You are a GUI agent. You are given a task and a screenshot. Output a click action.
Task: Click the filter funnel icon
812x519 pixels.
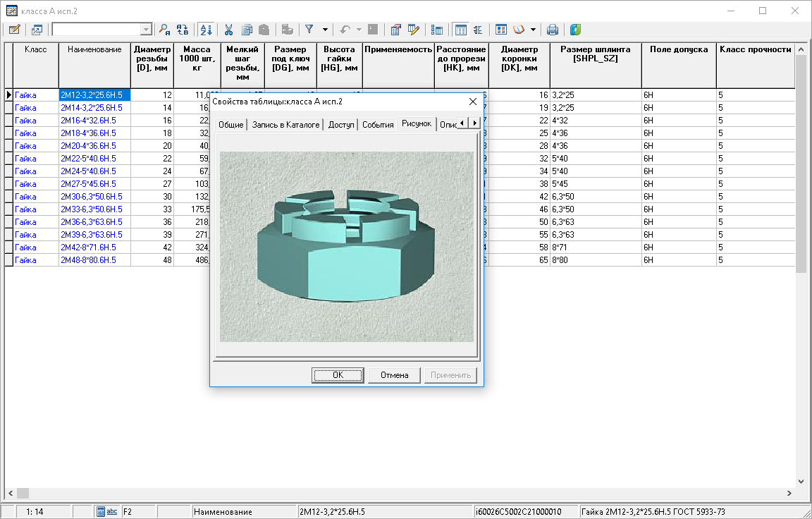click(309, 30)
